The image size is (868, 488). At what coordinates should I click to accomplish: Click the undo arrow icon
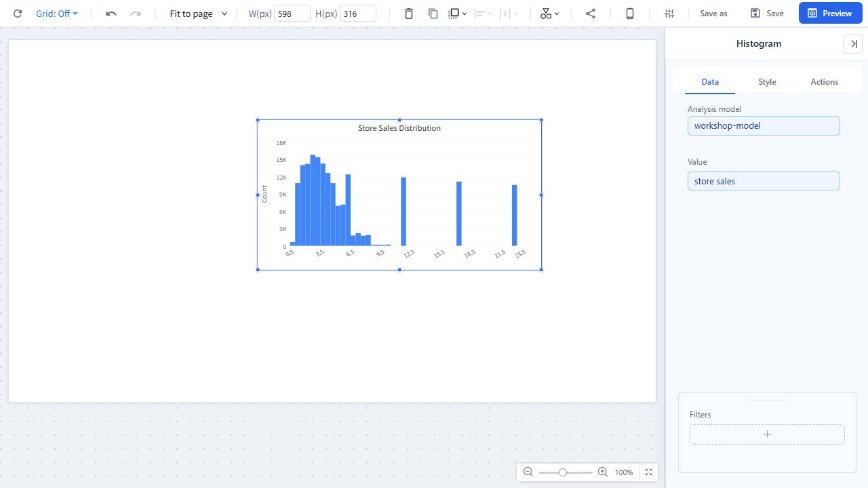(x=111, y=14)
